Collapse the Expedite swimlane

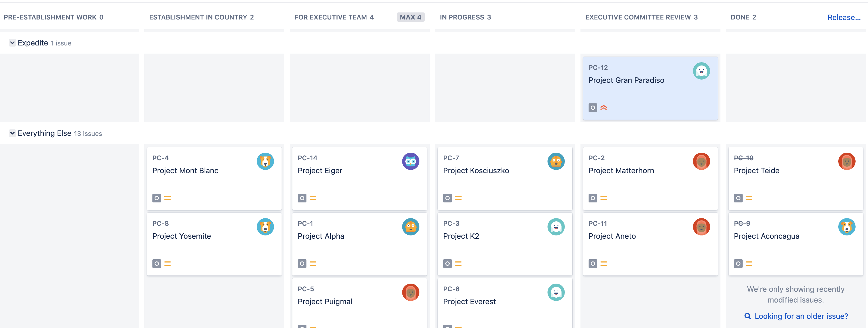point(12,43)
